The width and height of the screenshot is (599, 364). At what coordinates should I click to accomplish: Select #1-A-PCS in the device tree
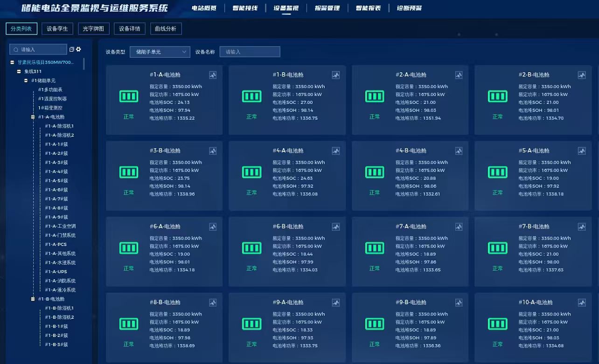(x=56, y=245)
